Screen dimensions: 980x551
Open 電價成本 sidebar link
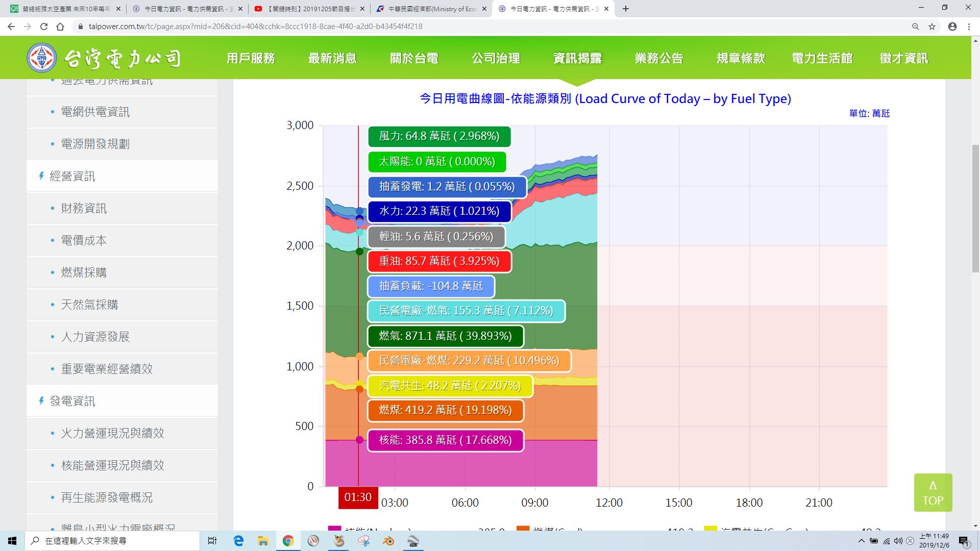pos(122,240)
